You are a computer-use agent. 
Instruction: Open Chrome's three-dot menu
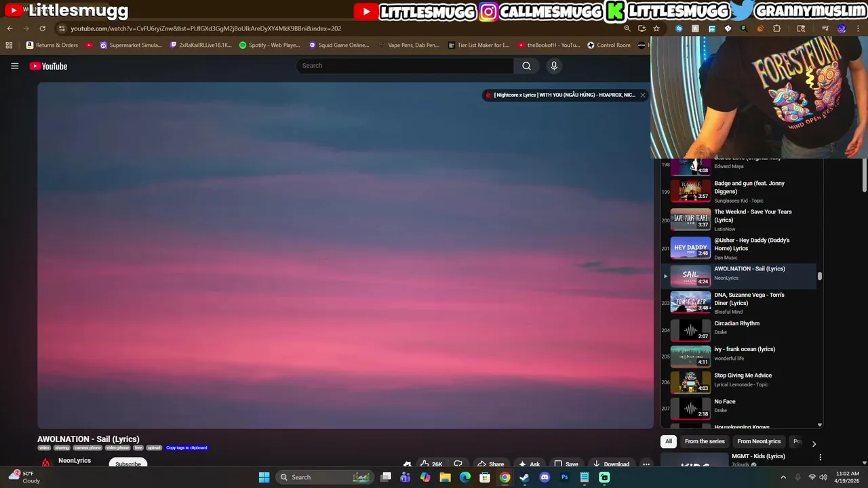(858, 28)
